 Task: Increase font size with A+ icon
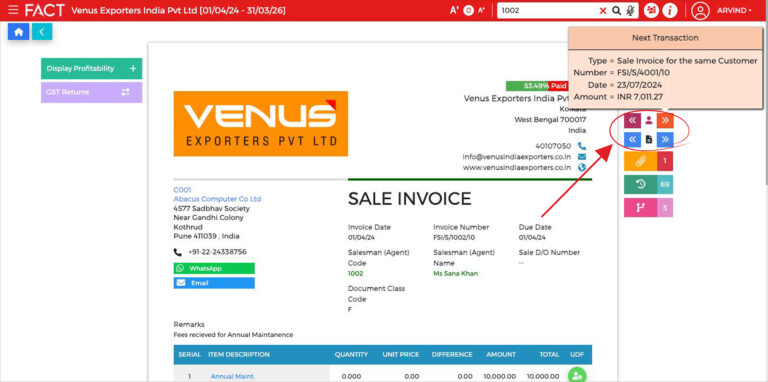pyautogui.click(x=454, y=10)
